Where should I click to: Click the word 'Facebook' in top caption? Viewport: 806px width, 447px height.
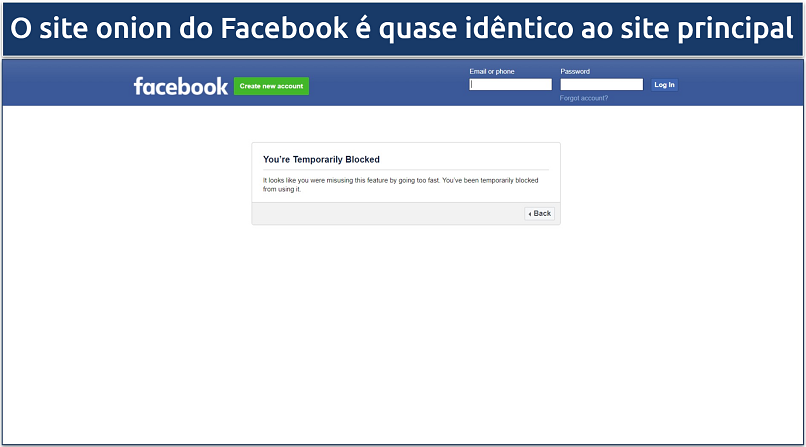click(284, 28)
